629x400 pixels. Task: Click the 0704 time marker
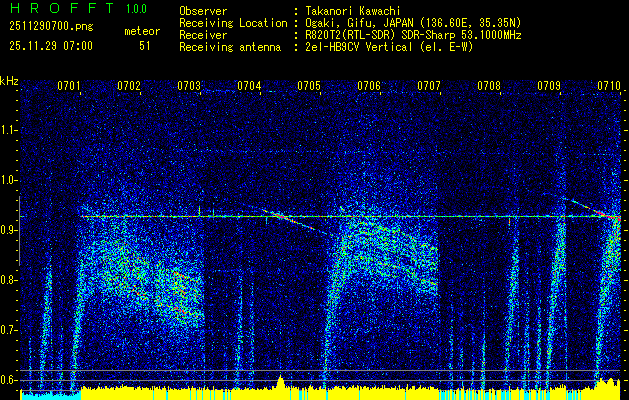coord(249,86)
